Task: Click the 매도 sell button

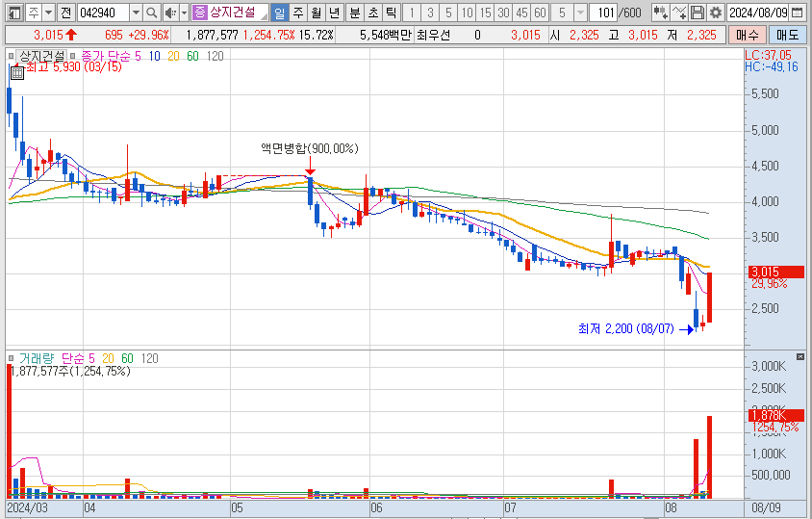Action: (787, 36)
